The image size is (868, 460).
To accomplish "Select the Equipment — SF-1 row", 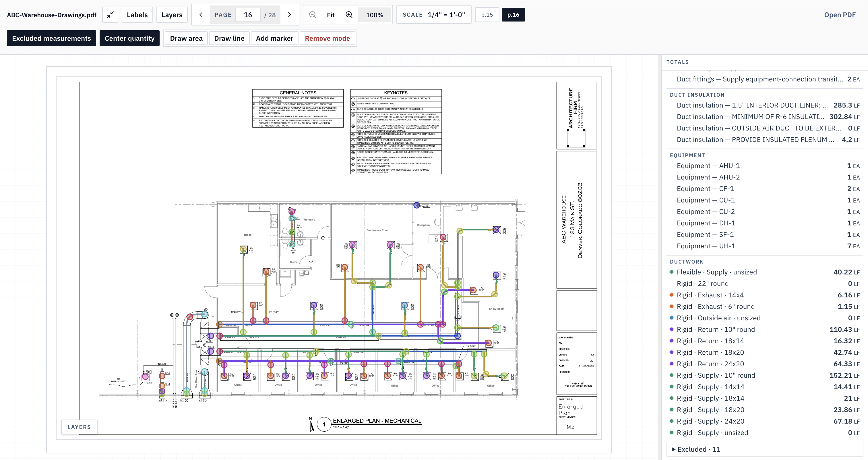I will tap(765, 235).
